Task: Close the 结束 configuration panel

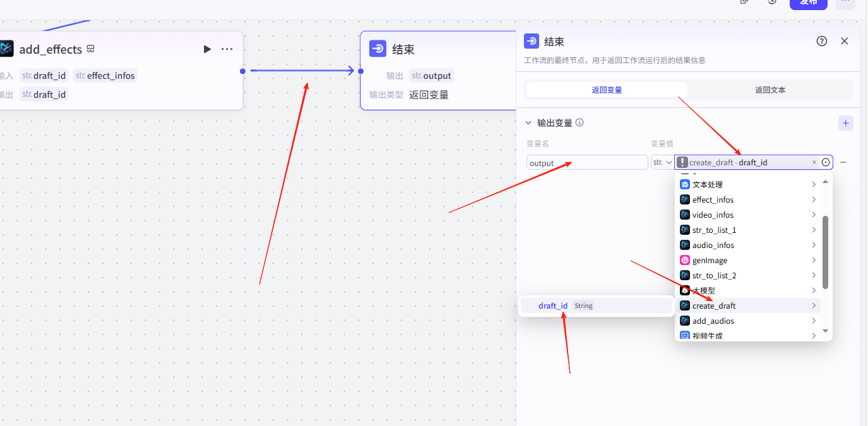Action: point(844,41)
